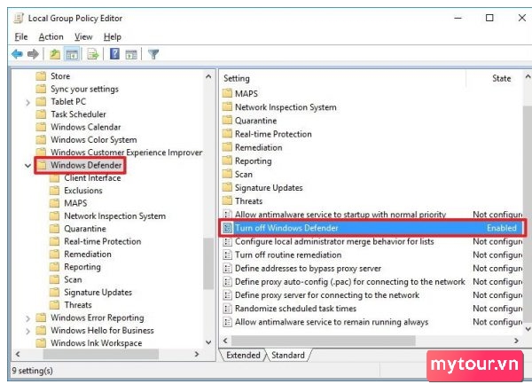The width and height of the screenshot is (532, 392).
Task: Click folder icon beside Threats in Setting list
Action: [227, 201]
